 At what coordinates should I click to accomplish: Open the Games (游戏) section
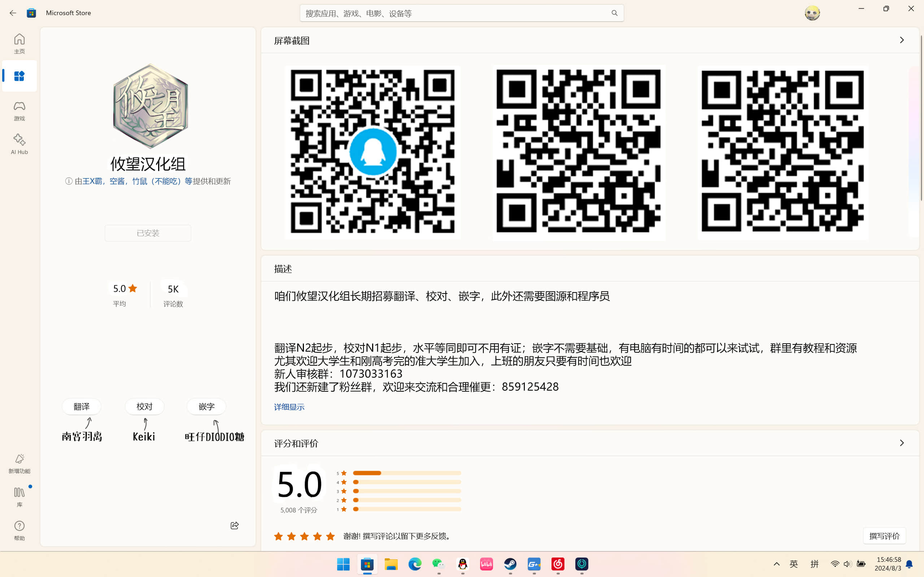click(x=19, y=111)
